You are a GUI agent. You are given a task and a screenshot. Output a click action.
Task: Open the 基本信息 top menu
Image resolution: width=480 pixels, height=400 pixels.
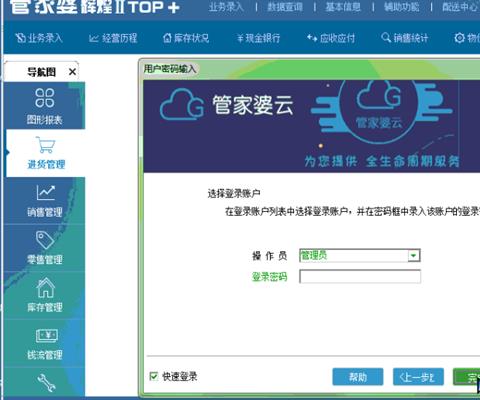click(x=343, y=7)
